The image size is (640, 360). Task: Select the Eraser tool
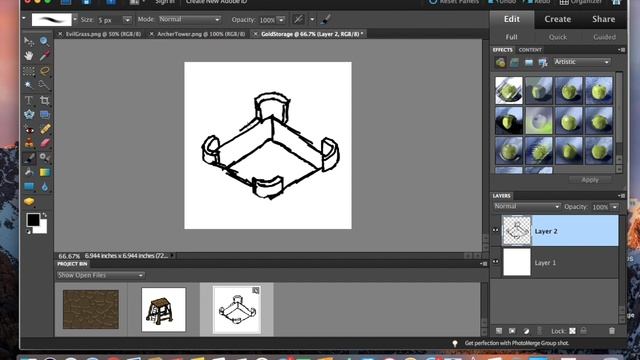point(44,143)
